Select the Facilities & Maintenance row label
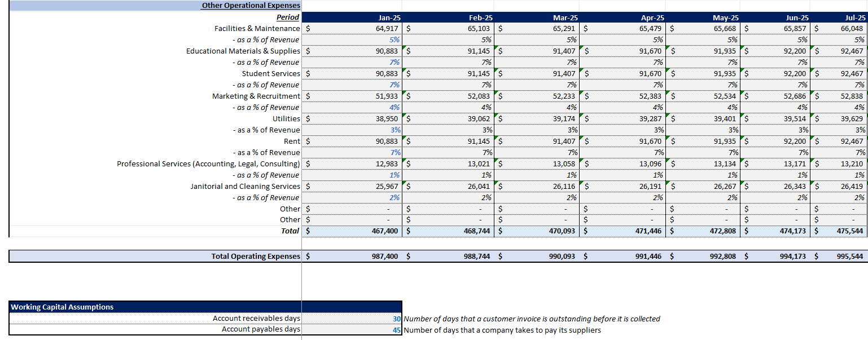 click(257, 28)
